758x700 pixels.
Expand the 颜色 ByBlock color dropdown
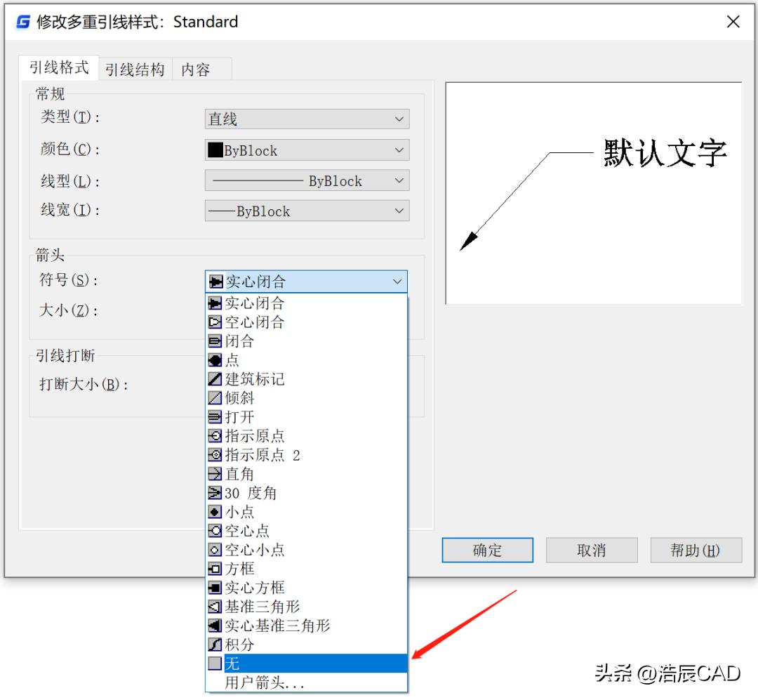click(307, 150)
